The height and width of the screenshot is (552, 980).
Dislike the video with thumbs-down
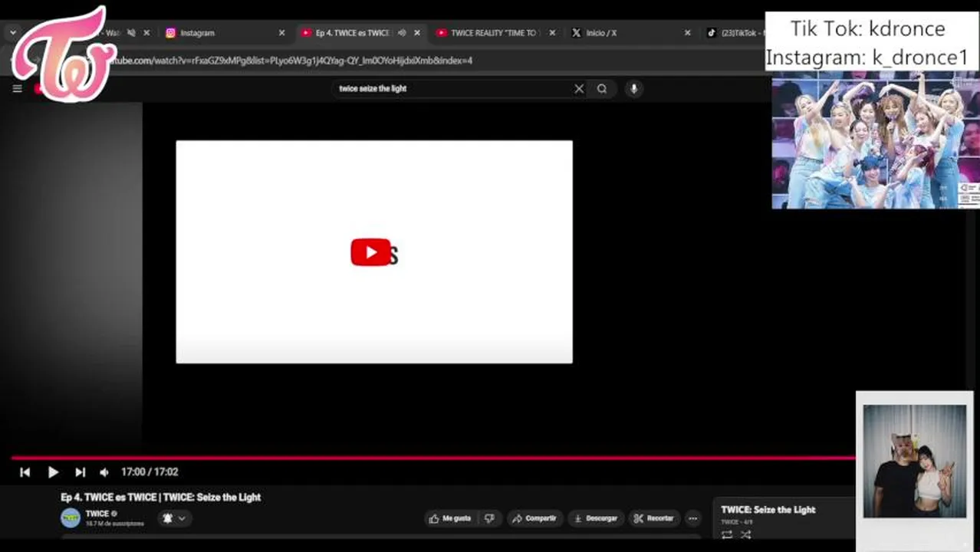click(x=489, y=518)
